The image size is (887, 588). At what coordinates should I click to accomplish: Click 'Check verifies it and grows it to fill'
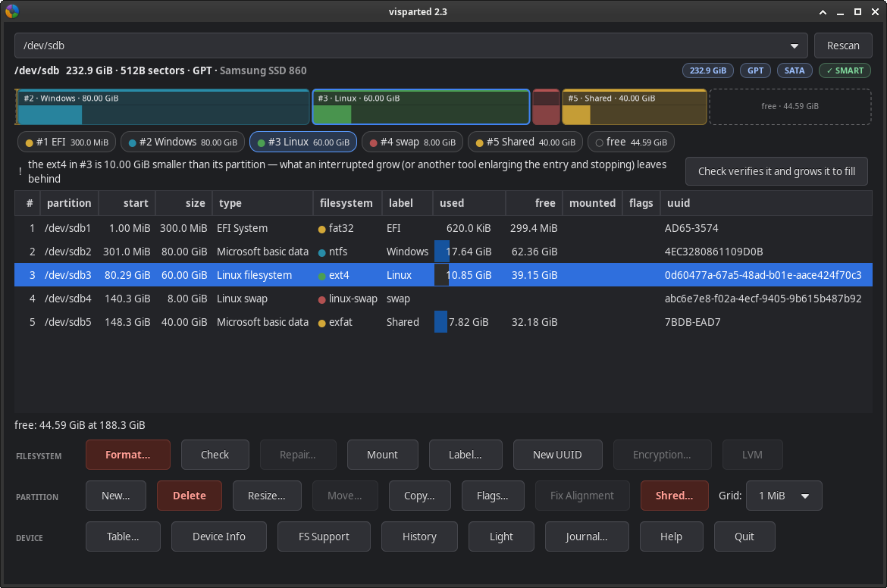click(776, 171)
